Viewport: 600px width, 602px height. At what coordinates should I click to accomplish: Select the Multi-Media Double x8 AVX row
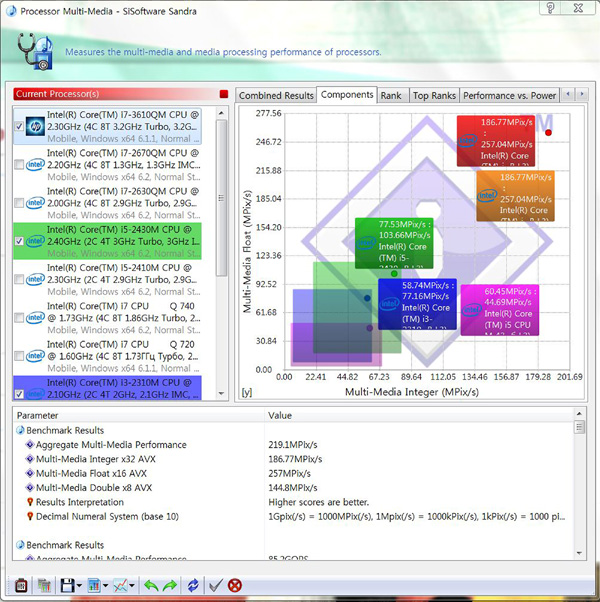click(x=294, y=488)
